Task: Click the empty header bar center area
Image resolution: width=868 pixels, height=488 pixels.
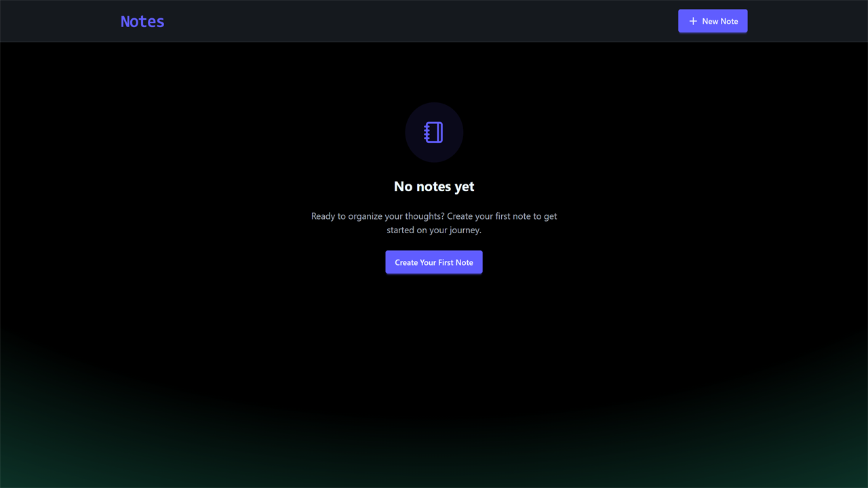Action: (420, 21)
